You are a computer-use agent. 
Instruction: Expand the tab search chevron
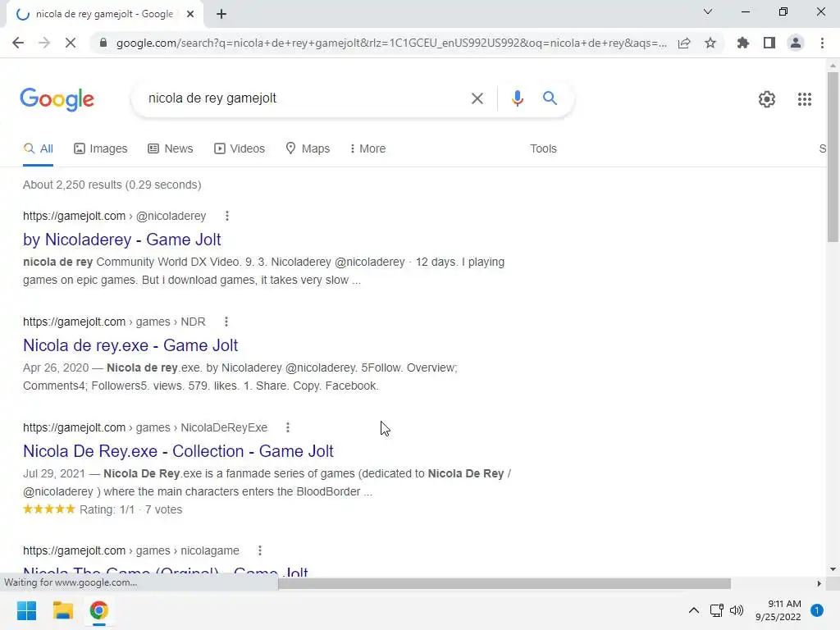(708, 11)
